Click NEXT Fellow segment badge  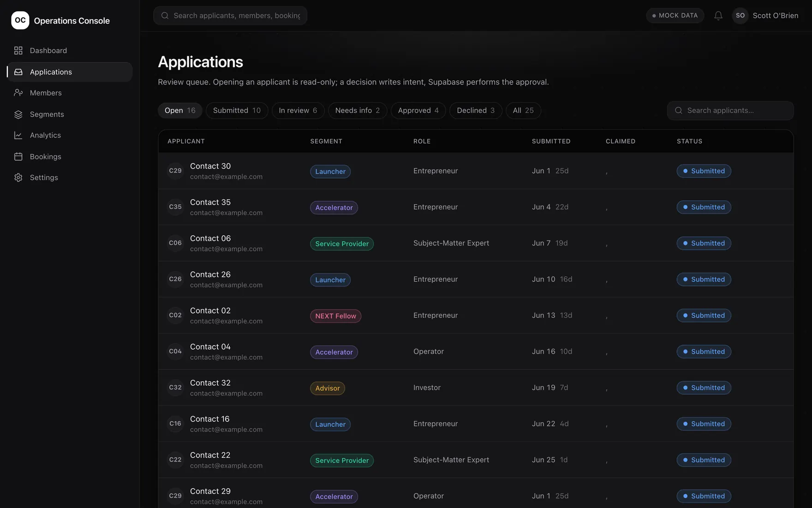click(335, 316)
